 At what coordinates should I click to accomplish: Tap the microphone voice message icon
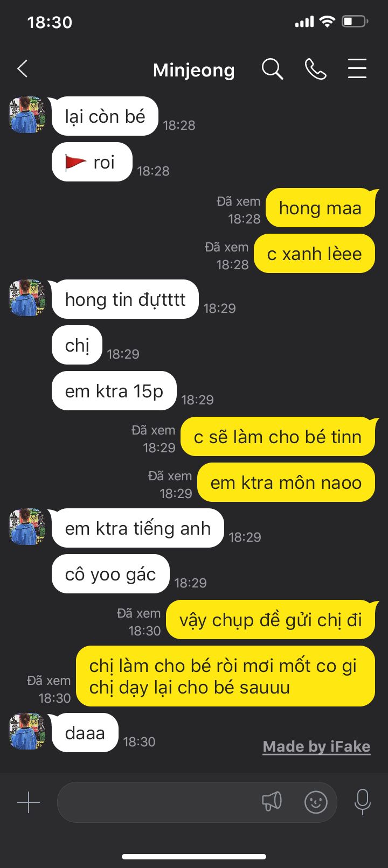point(363,802)
